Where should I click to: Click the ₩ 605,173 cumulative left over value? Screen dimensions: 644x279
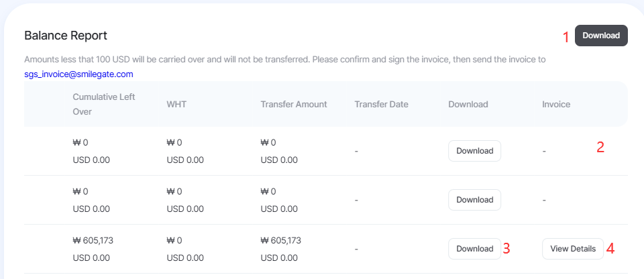click(x=93, y=240)
